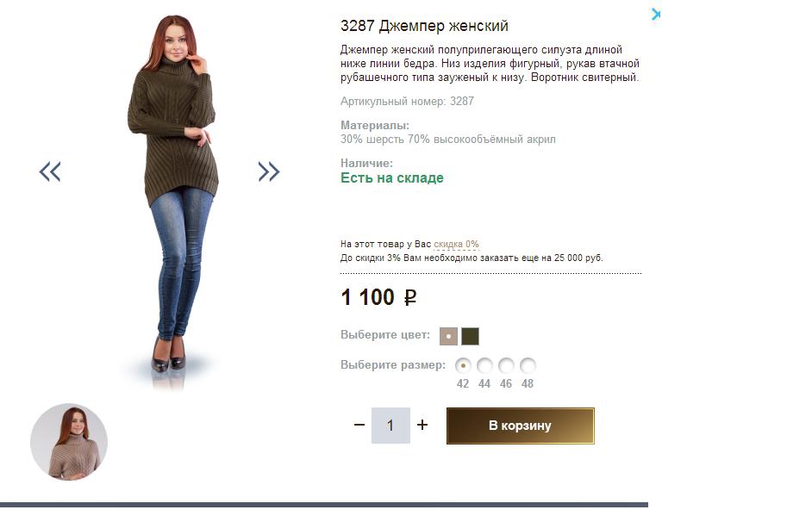
Task: Click the quantity input field
Action: click(x=390, y=426)
